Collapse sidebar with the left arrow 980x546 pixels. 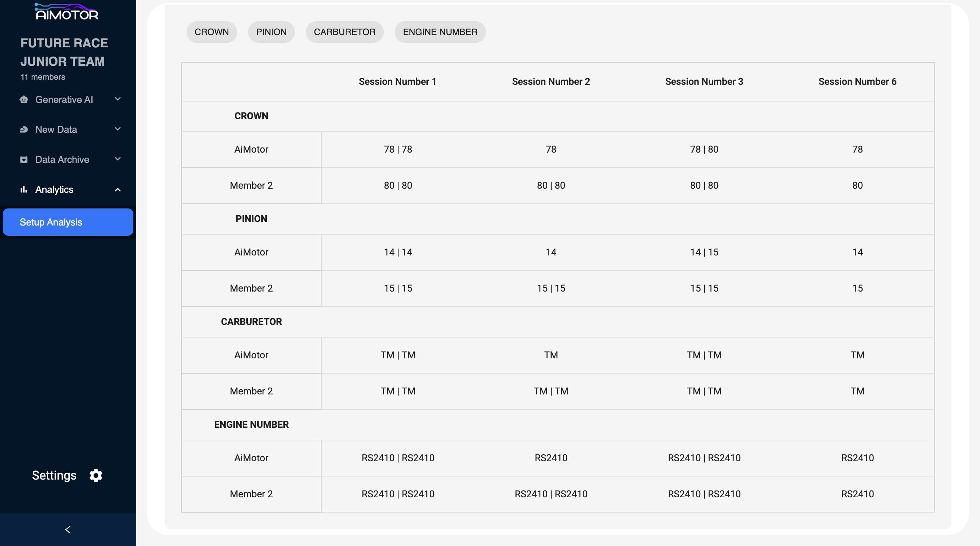68,530
